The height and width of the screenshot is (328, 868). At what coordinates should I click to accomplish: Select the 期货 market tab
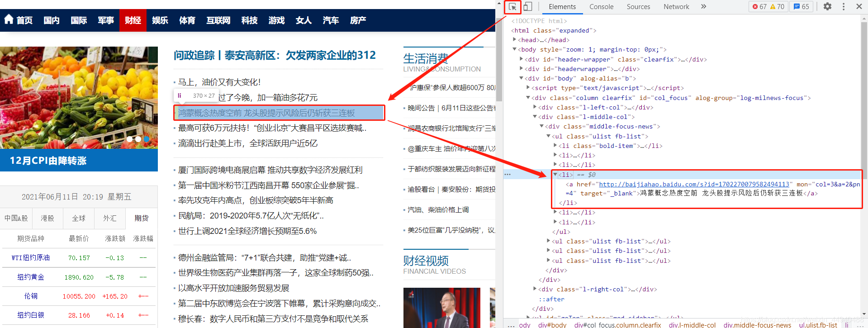(x=142, y=218)
